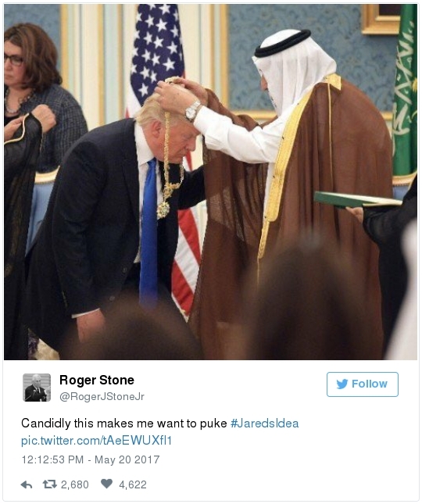Open the #JaredsIdea hashtag
The image size is (422, 504).
click(x=264, y=423)
